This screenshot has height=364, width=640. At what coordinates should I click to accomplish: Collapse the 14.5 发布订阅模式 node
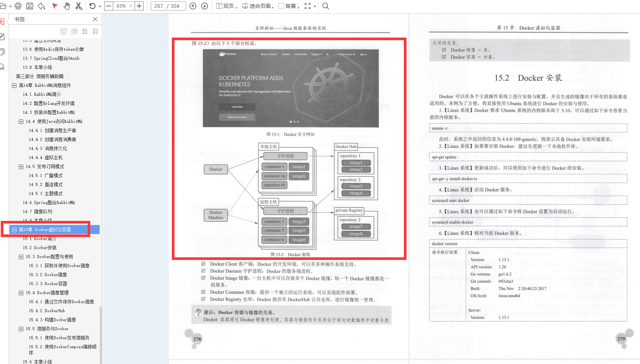(x=21, y=167)
